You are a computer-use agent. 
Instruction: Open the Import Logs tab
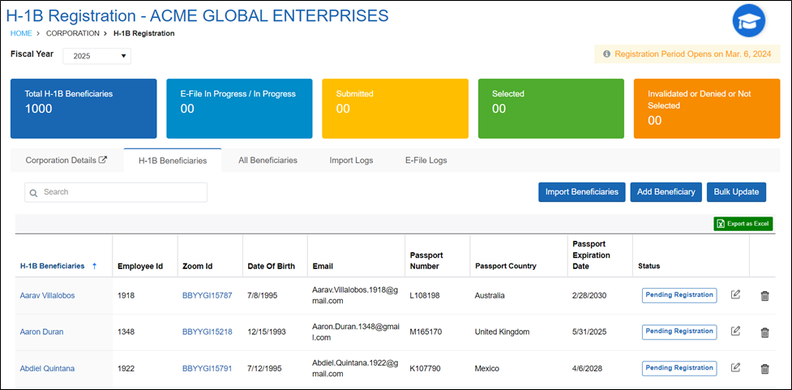[x=351, y=160]
